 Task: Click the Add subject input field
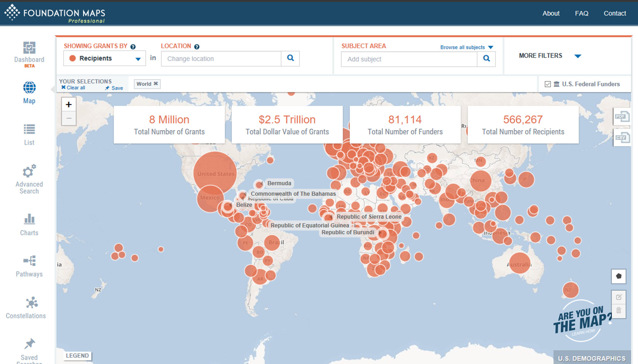coord(409,59)
